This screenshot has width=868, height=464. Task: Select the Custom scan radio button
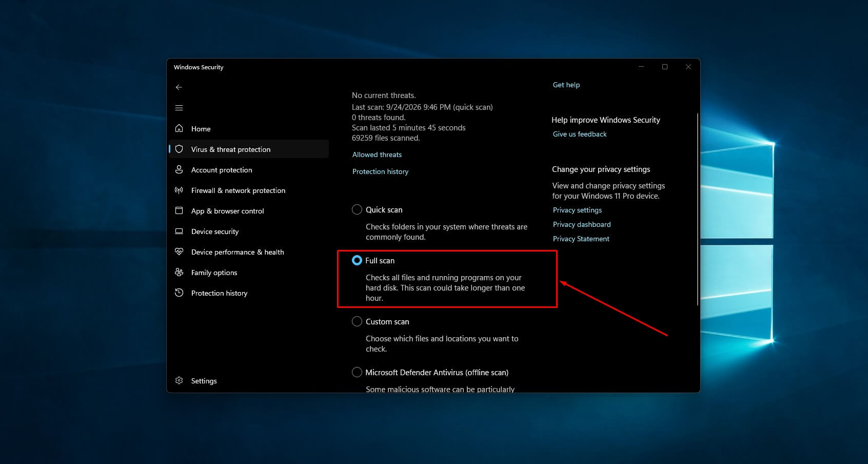click(x=357, y=321)
